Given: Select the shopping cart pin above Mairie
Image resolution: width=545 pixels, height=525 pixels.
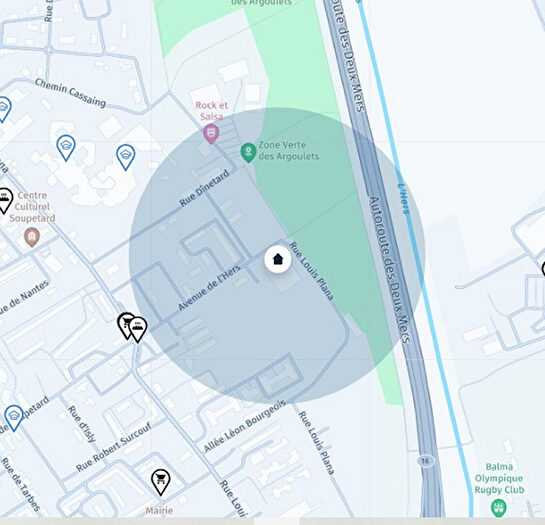Looking at the screenshot, I should click(161, 482).
